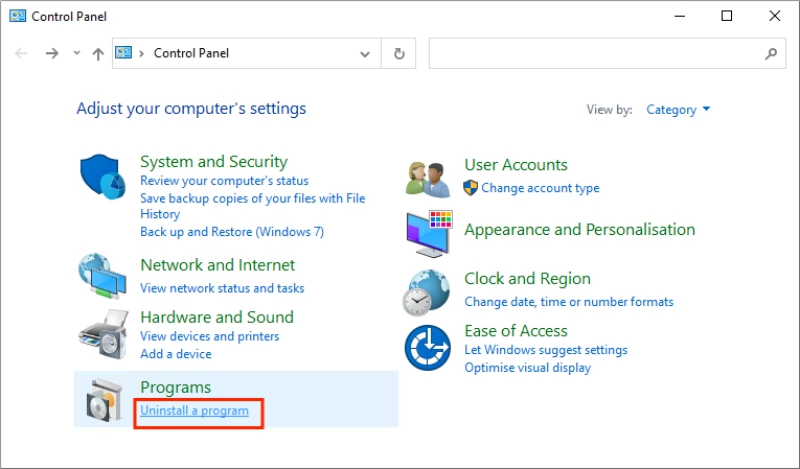Open the User Accounts category

point(516,165)
